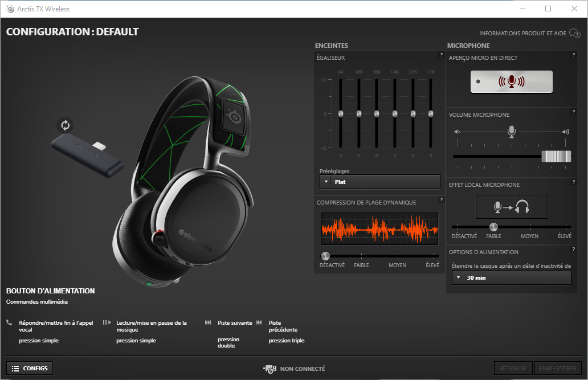588x380 pixels.
Task: Open microphone volume help question mark
Action: pos(573,112)
